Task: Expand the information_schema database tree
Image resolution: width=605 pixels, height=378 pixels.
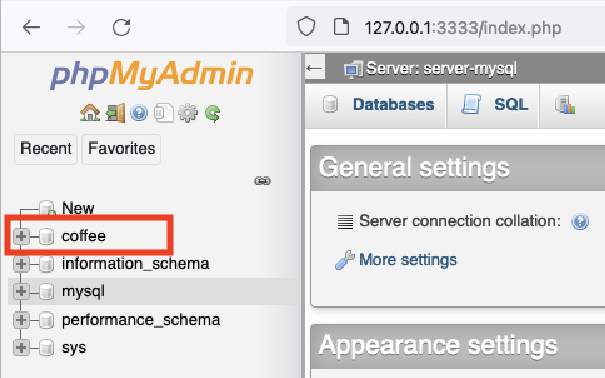Action: click(21, 264)
